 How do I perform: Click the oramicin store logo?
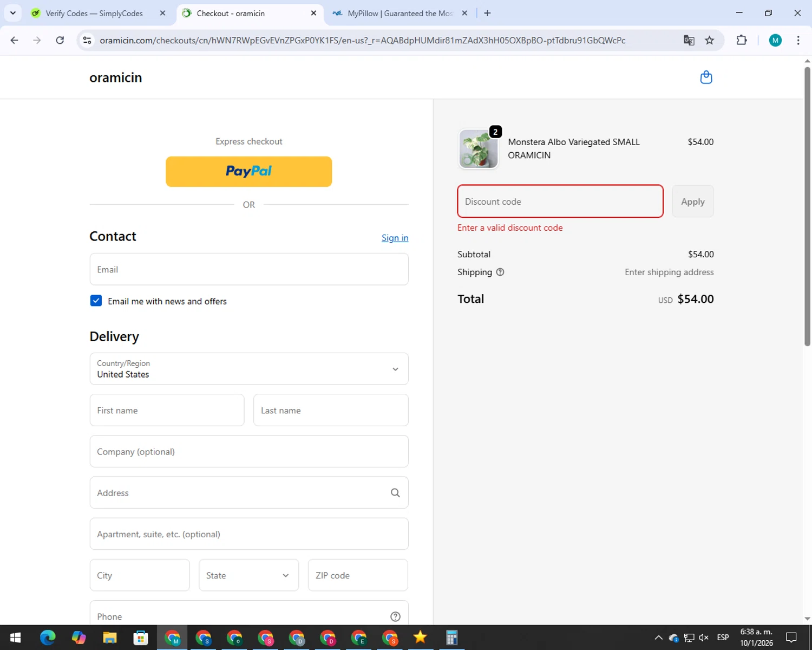point(116,77)
